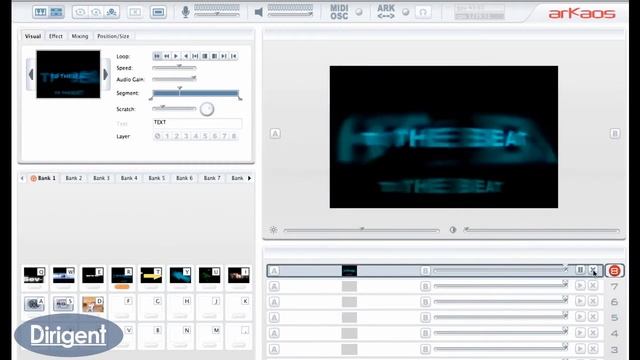Viewport: 640px width, 360px height.
Task: Select the Bank 1 tab
Action: point(43,178)
